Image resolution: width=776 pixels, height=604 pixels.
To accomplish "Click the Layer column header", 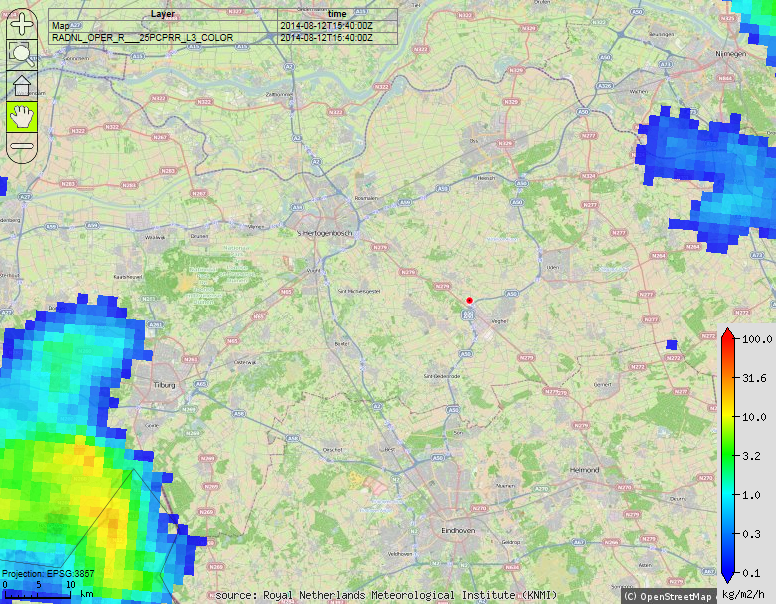I will [x=162, y=13].
